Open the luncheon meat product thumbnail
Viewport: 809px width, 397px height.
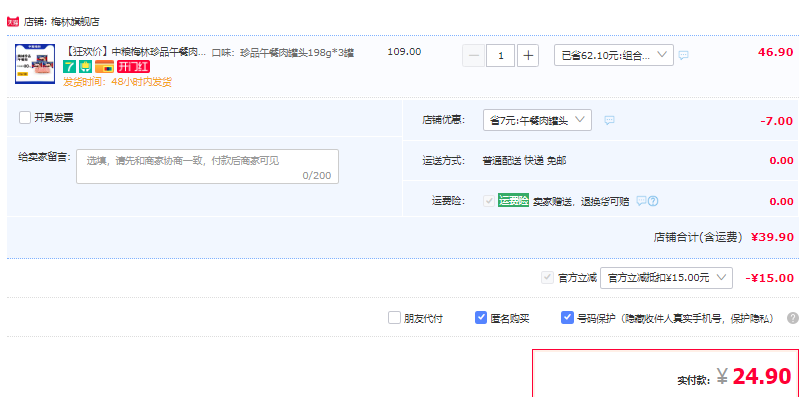pos(35,63)
